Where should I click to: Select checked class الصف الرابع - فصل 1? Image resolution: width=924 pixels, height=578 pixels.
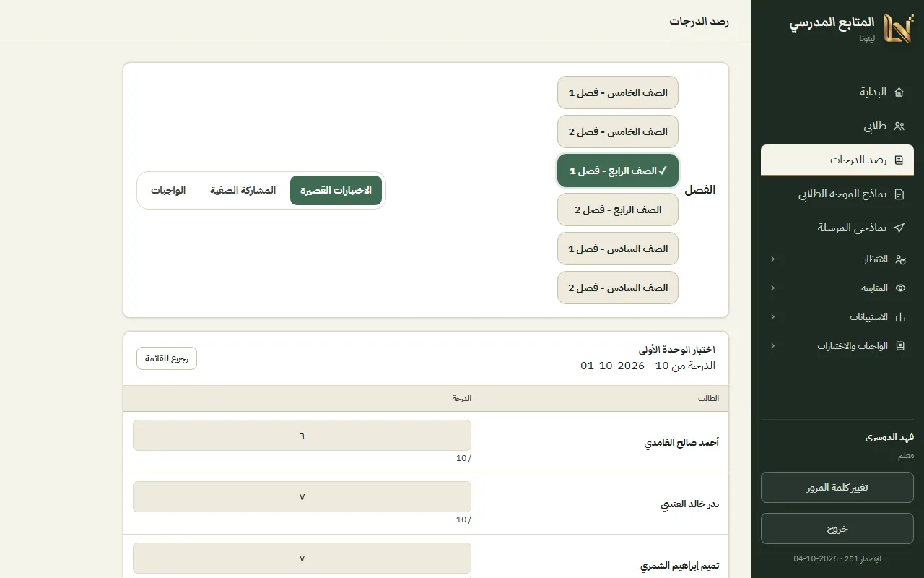[x=618, y=171]
